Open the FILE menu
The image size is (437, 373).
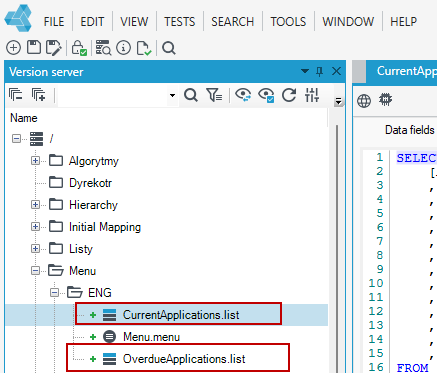click(54, 22)
